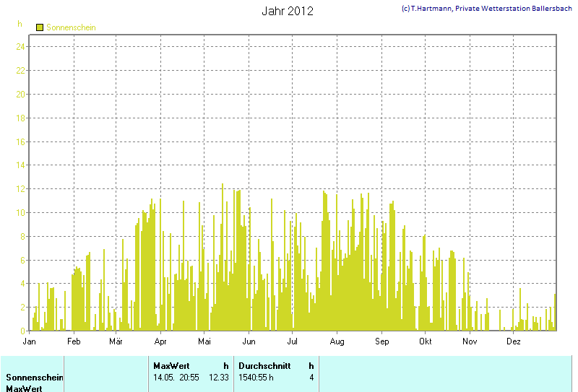Click the 24 value on the hours axis

22,46
